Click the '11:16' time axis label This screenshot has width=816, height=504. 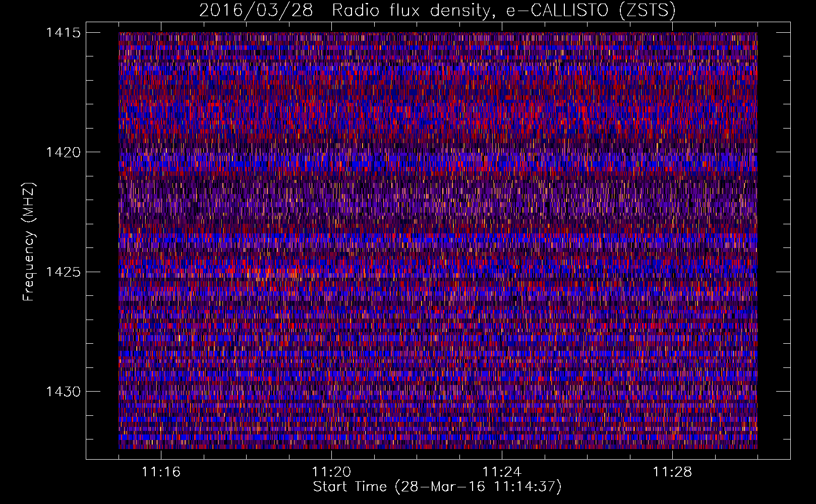[161, 472]
